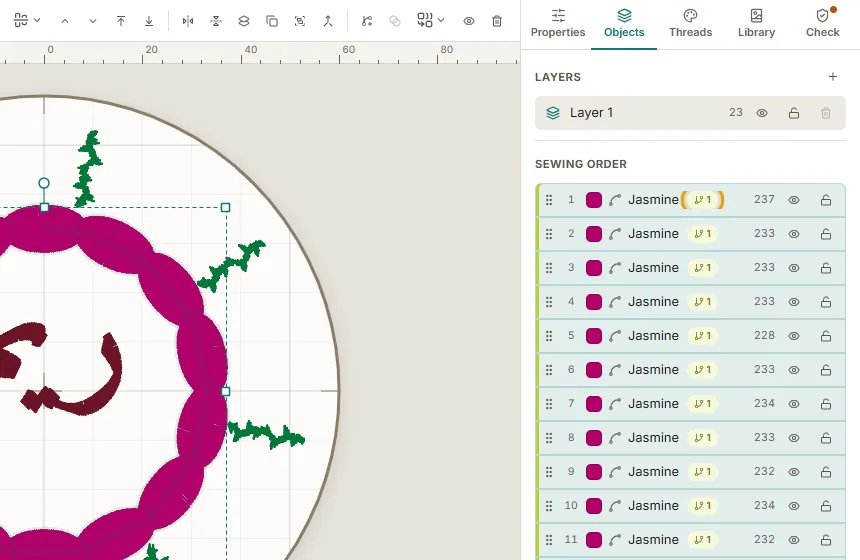Screen dimensions: 860x560
Task: Click the branch badge on Jasmine row 5
Action: tap(703, 336)
